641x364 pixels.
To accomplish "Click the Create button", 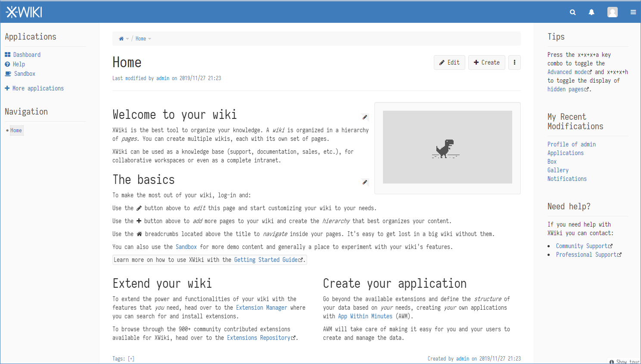I will [x=487, y=62].
